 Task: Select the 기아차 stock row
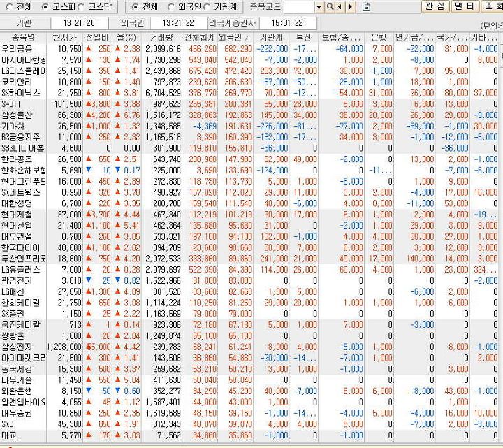(249, 126)
